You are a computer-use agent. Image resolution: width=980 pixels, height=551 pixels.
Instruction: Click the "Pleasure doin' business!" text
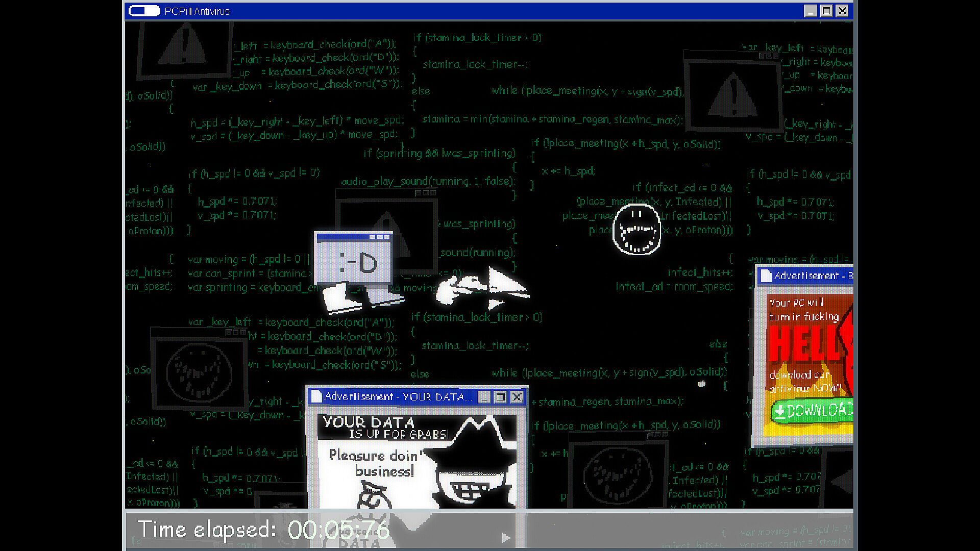(376, 463)
